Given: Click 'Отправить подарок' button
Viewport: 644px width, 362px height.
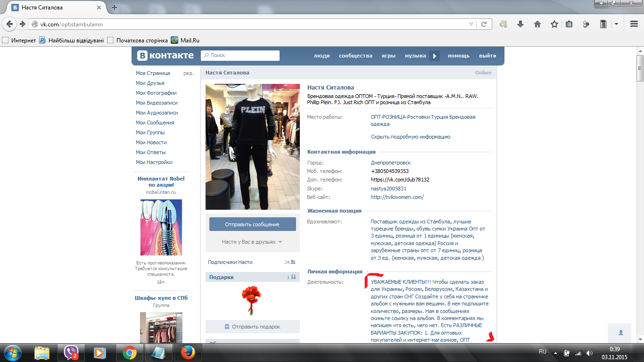Looking at the screenshot, I should pyautogui.click(x=252, y=327).
